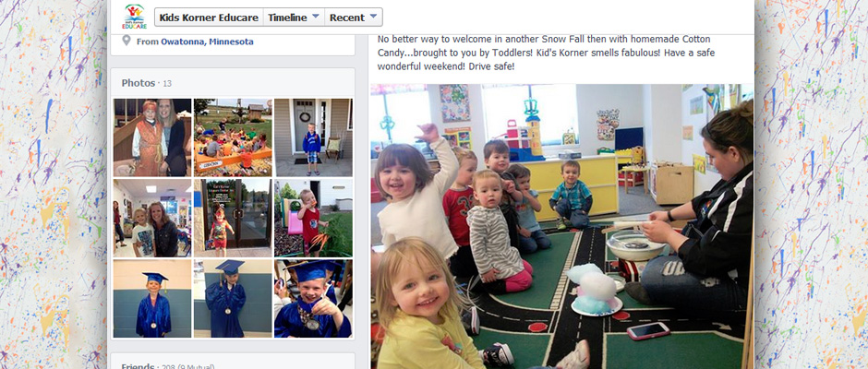Open photo of smiling graduate giving thumbs up
868x369 pixels.
pos(313,299)
